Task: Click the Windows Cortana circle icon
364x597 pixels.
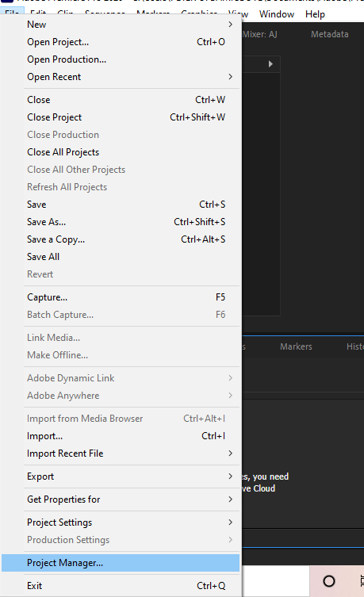Action: pos(329,581)
